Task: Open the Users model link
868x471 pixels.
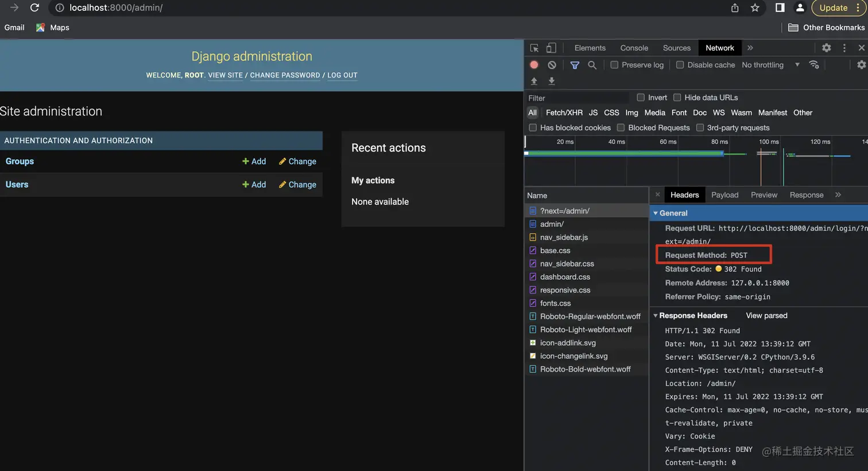Action: (x=17, y=184)
